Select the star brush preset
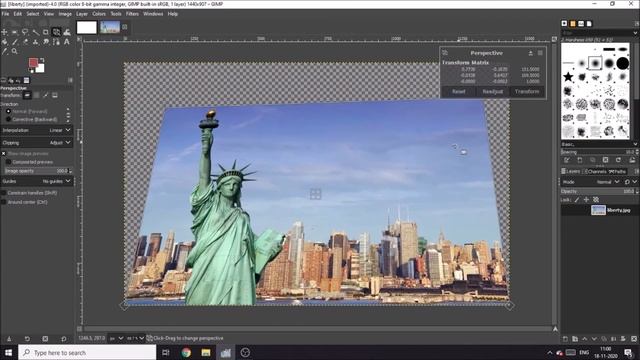The image size is (640, 360). 568,76
